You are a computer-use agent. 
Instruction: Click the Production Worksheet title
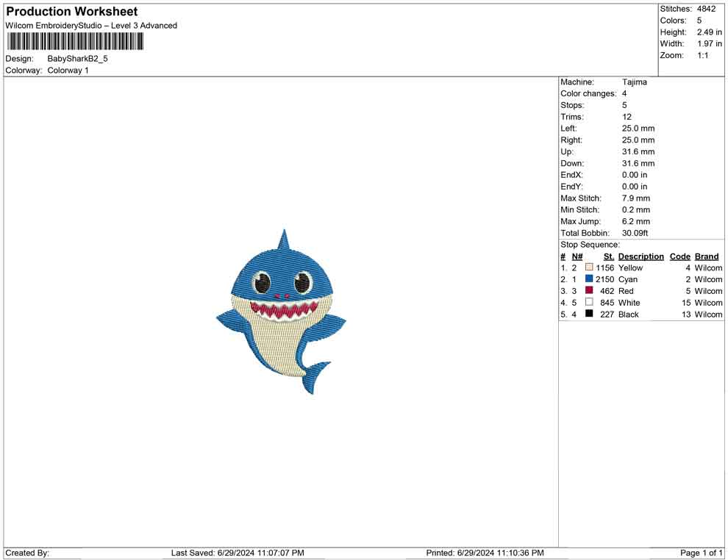pyautogui.click(x=72, y=12)
